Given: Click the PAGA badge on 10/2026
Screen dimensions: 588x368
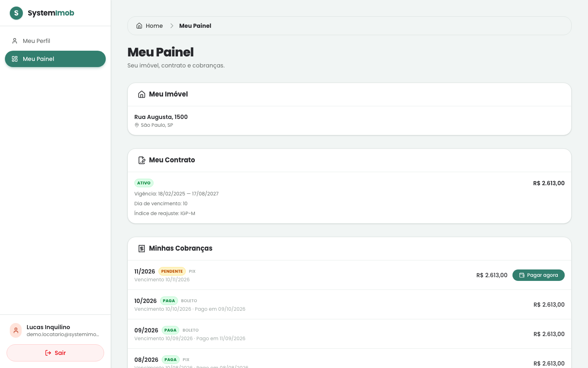Looking at the screenshot, I should pyautogui.click(x=169, y=301).
